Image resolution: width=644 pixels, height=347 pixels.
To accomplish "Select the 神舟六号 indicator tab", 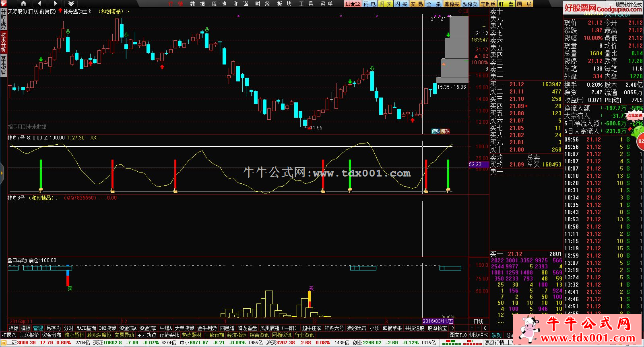I will point(334,328).
